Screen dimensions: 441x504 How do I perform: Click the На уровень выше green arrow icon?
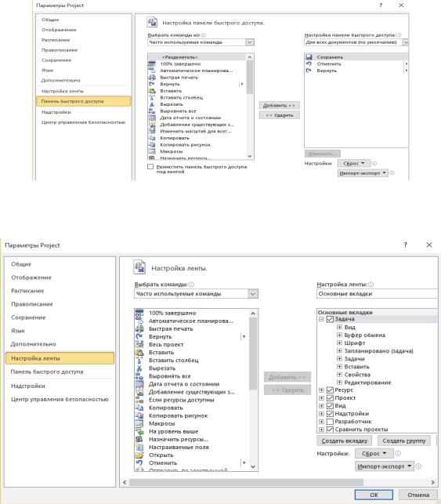(139, 431)
